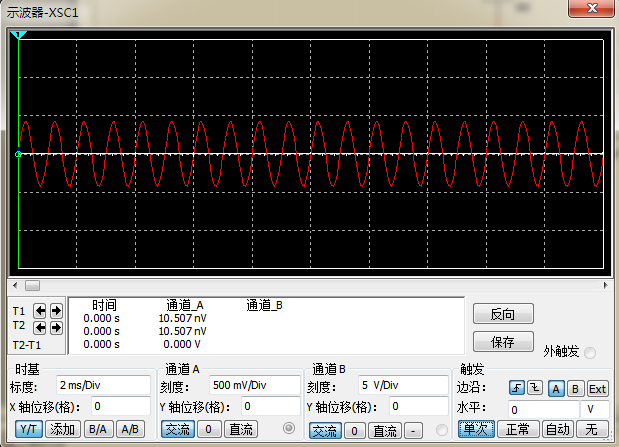The height and width of the screenshot is (447, 619).
Task: Click channel A 刻度 field 500 mV/Div
Action: (x=255, y=385)
